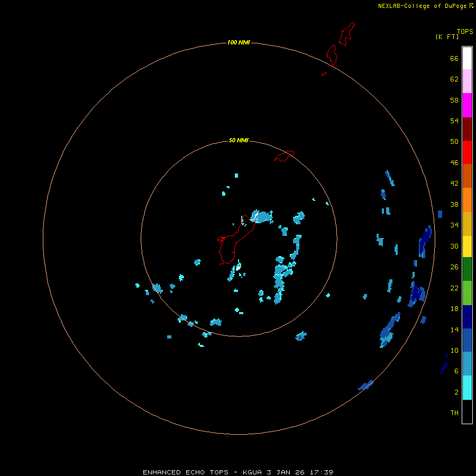The image size is (476, 476).
Task: Click the TOPS legend title
Action: [x=465, y=31]
